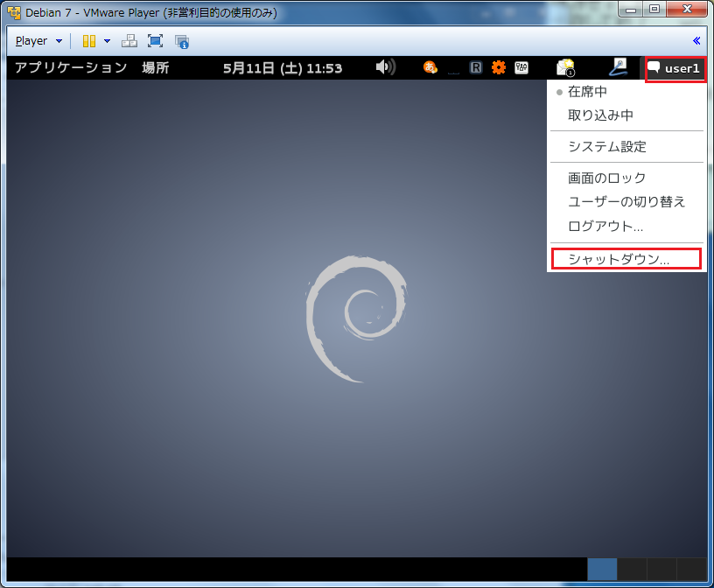This screenshot has height=588, width=714.
Task: Open the 場所 (Places) menu
Action: pyautogui.click(x=156, y=68)
